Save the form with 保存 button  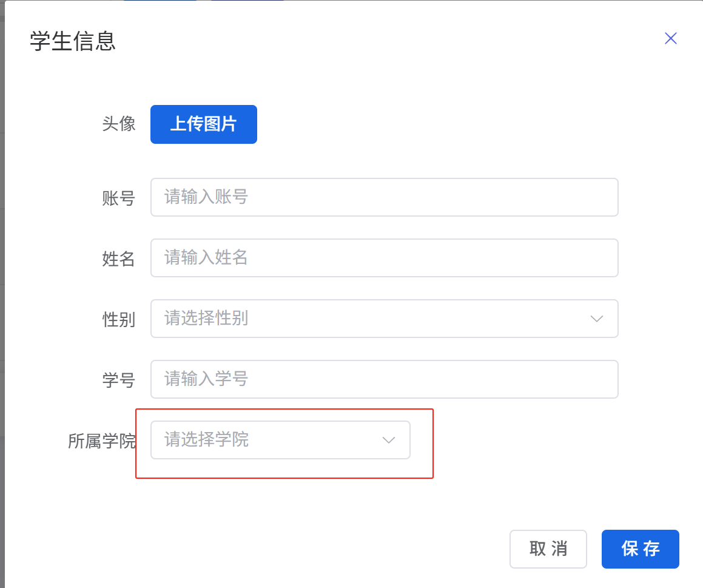click(640, 549)
